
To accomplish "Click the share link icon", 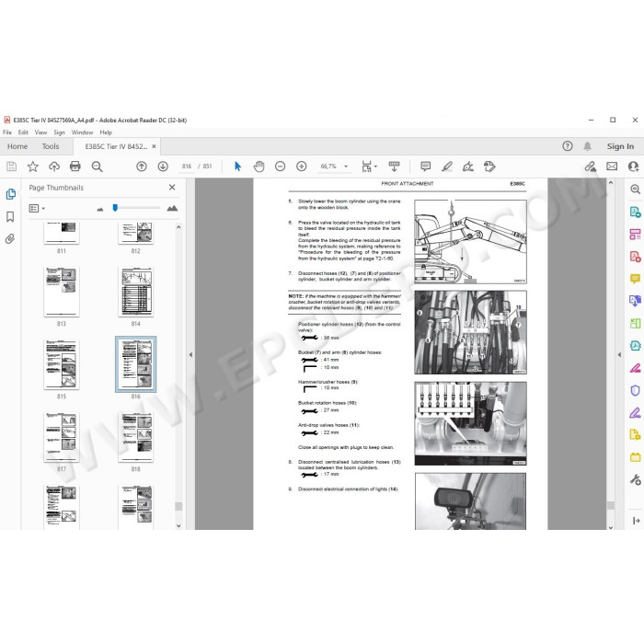I will click(x=591, y=167).
